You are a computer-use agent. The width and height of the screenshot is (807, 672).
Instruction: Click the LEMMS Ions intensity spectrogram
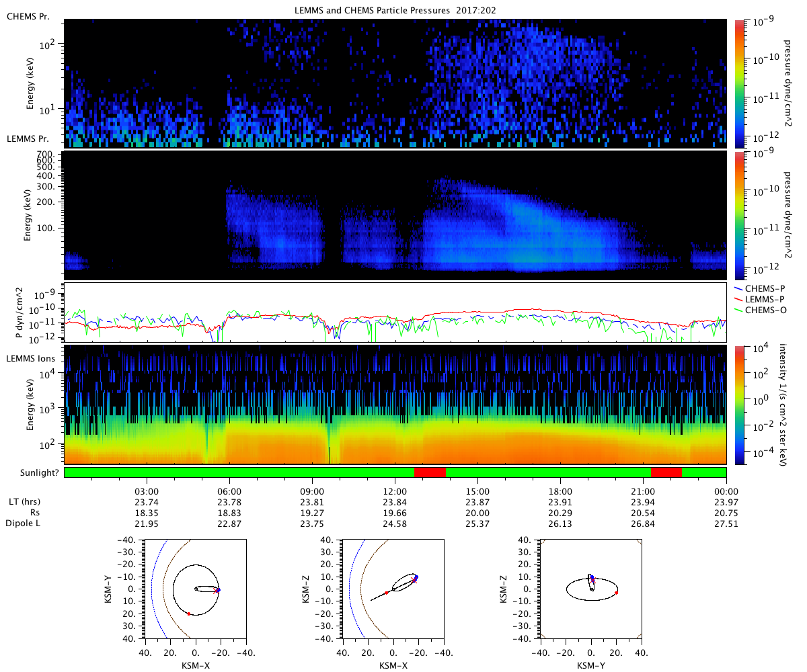pyautogui.click(x=395, y=405)
